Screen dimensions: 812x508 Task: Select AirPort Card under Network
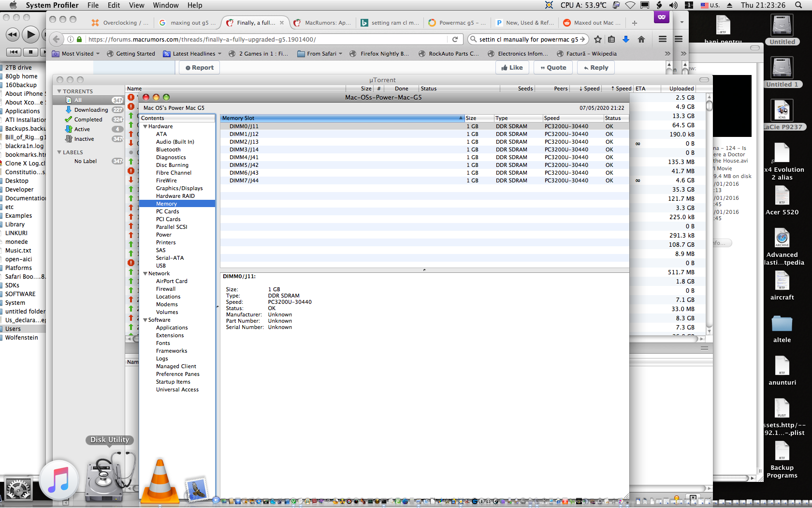coord(172,281)
